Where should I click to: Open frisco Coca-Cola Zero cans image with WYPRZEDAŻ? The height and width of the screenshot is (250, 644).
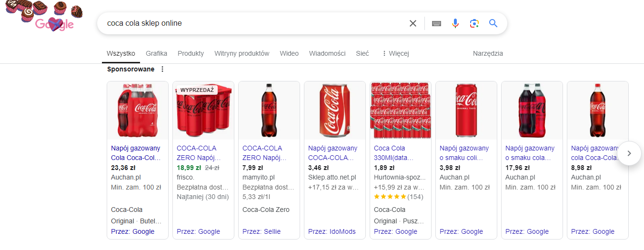(x=203, y=110)
